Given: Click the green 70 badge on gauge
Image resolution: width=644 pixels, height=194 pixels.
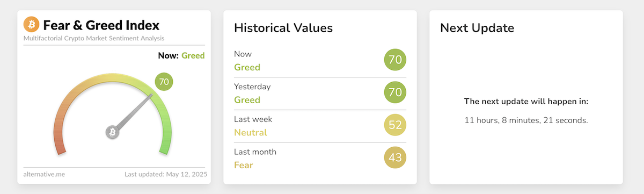Looking at the screenshot, I should click(x=164, y=82).
